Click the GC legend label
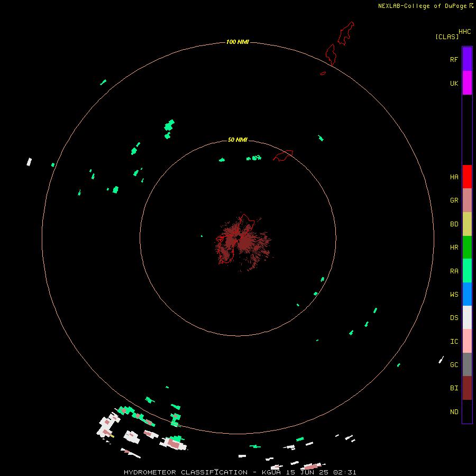The image size is (476, 476). tap(454, 365)
